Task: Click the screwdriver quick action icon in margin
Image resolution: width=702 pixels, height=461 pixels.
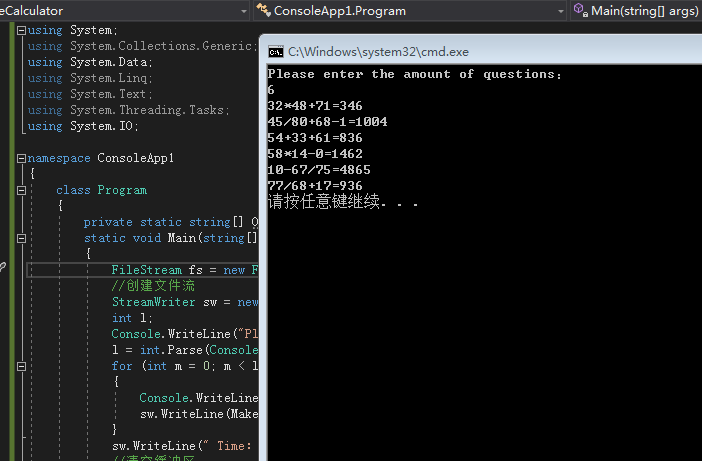Action: point(3,267)
